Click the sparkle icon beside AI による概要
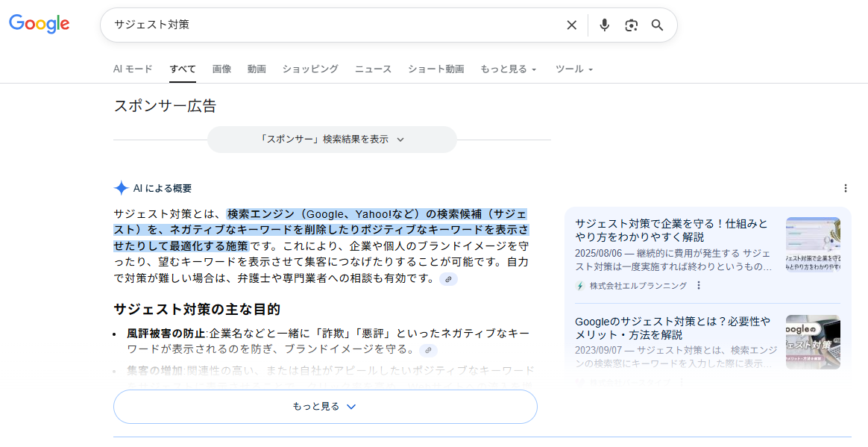This screenshot has height=447, width=868. pyautogui.click(x=119, y=188)
